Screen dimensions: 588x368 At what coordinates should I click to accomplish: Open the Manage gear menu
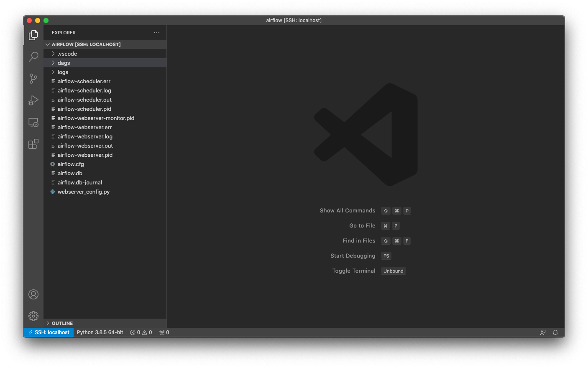coord(33,316)
